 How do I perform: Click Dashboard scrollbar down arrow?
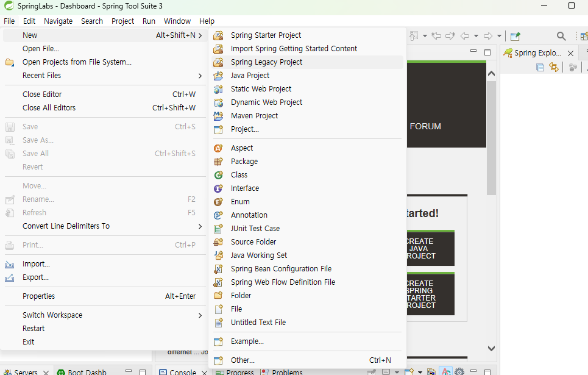[x=491, y=348]
